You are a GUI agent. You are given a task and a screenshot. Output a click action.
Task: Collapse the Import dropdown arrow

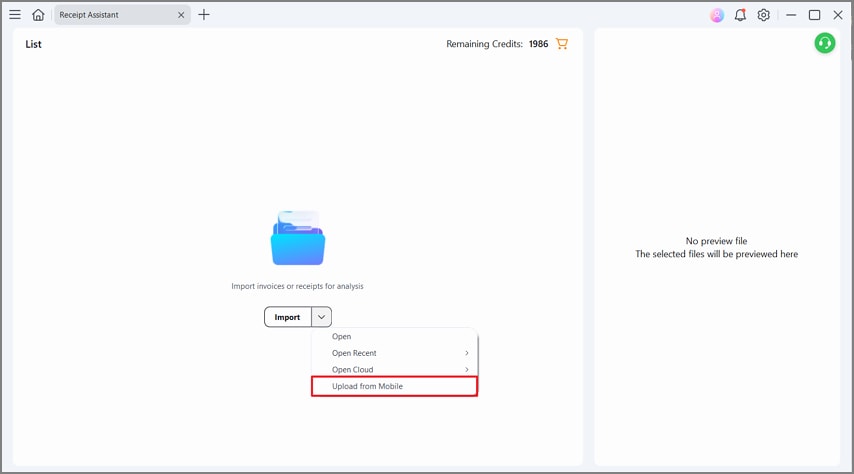[321, 317]
